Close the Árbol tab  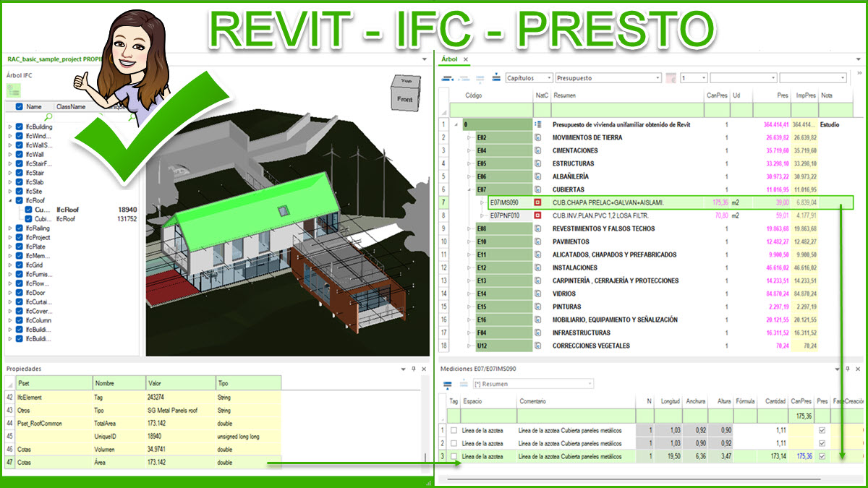466,59
